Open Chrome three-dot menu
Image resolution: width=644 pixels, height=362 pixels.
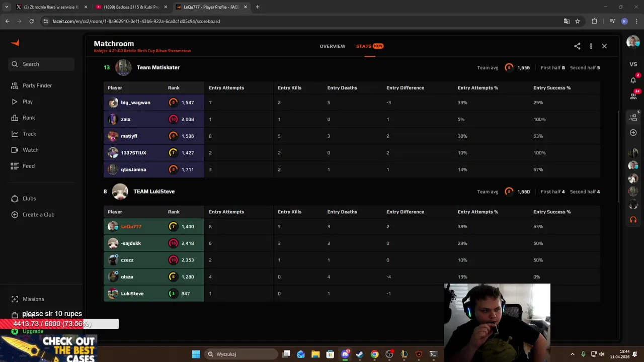coord(636,21)
